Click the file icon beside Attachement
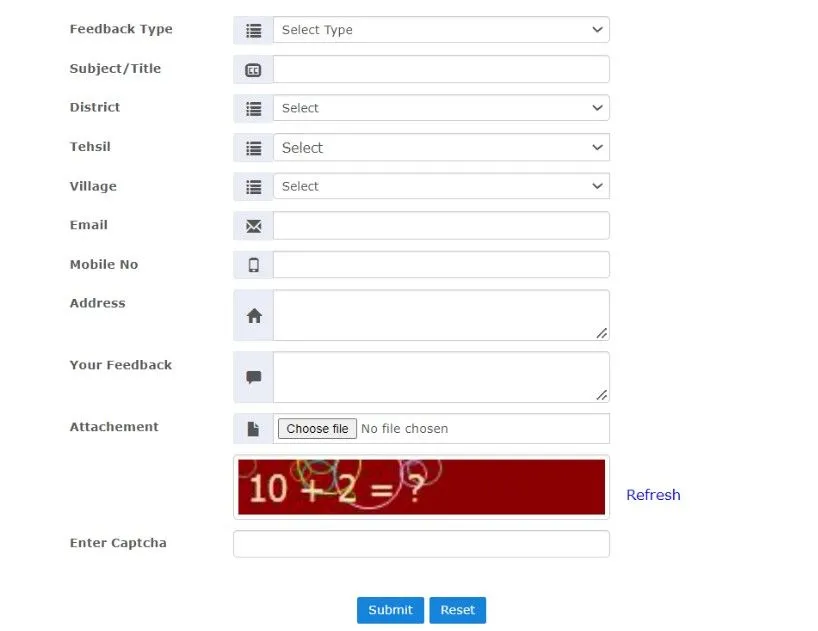818x631 pixels. pos(253,429)
